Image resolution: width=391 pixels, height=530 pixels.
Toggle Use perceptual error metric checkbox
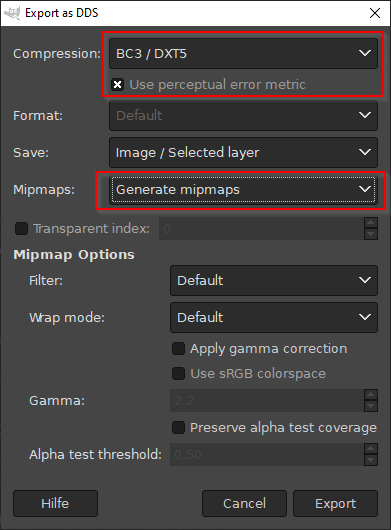pos(118,85)
